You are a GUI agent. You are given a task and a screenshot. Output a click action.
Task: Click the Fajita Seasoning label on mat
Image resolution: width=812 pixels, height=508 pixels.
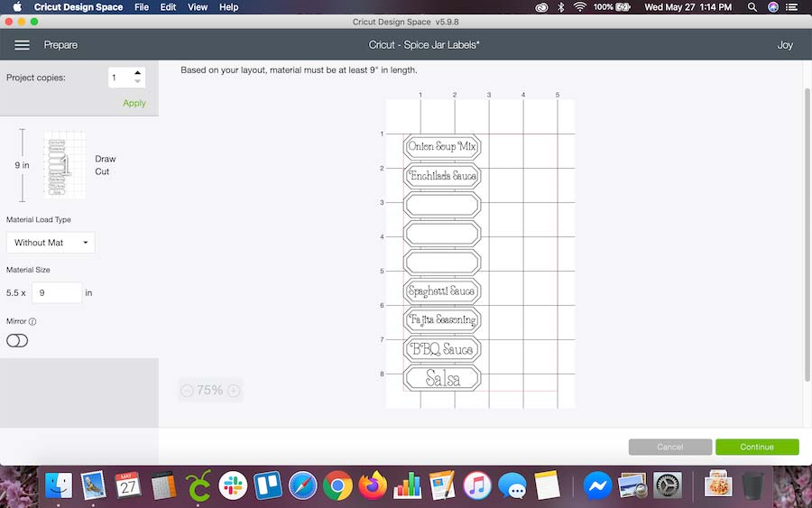(442, 320)
